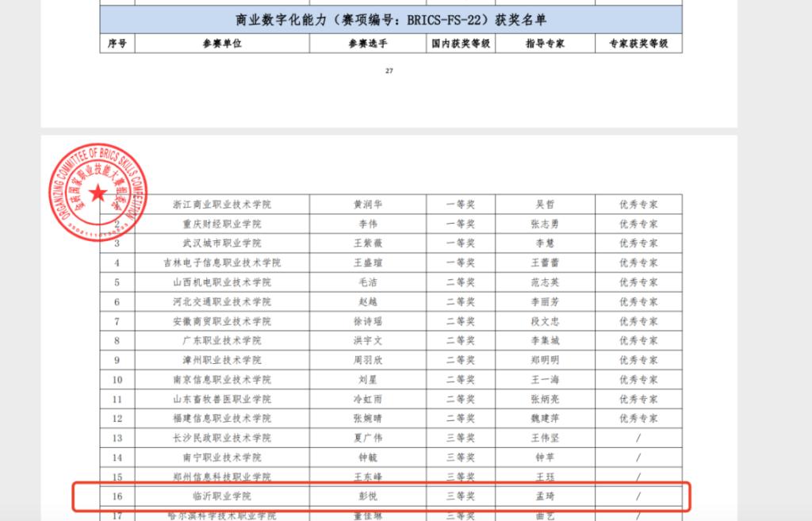Click the 山东畜牧兽医职业学院 cell
Image resolution: width=812 pixels, height=521 pixels.
coord(222,399)
